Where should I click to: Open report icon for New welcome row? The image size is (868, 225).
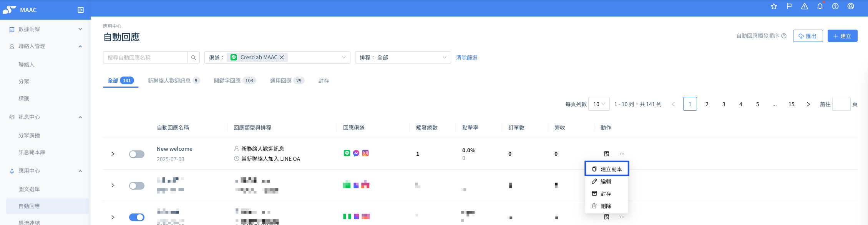tap(607, 154)
